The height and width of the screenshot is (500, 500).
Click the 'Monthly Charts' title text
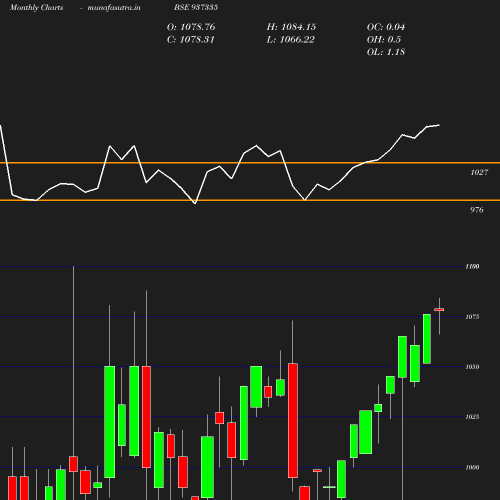point(37,8)
